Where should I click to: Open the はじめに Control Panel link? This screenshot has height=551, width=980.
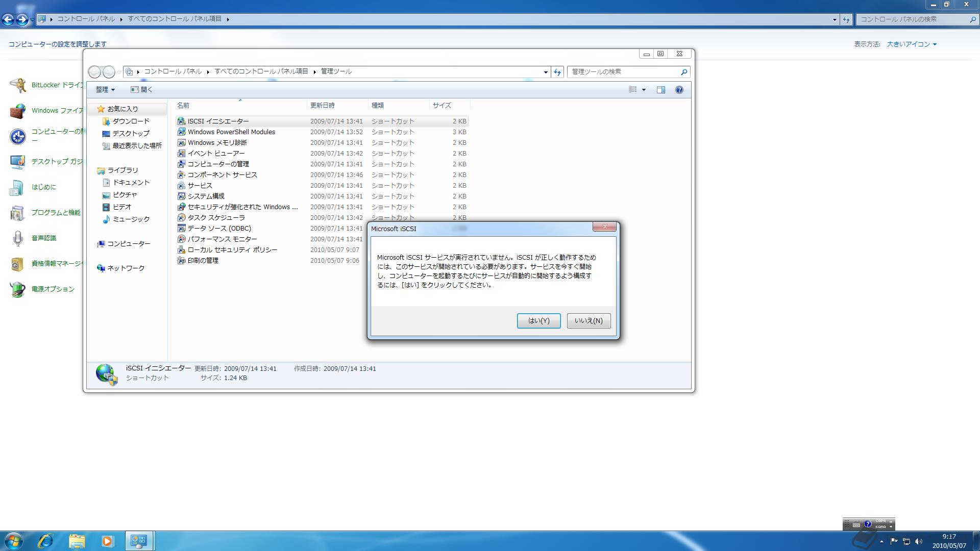point(44,187)
